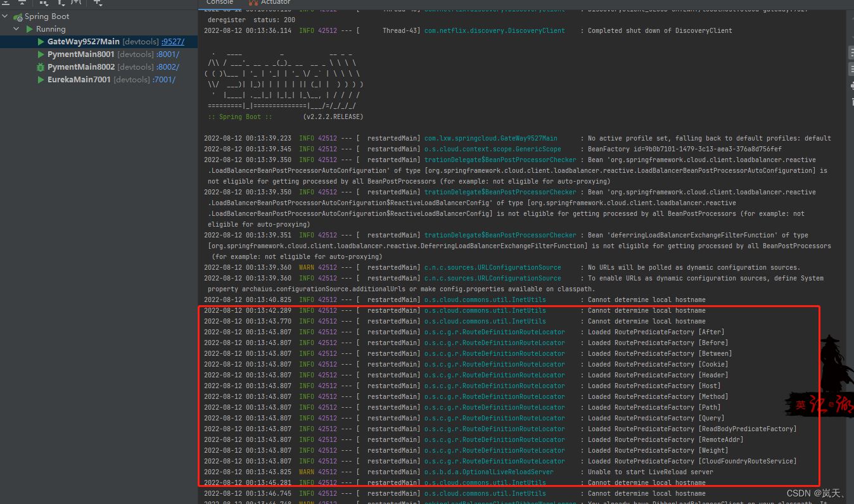This screenshot has height=504, width=854.
Task: Select GateWay9527Main run configuration
Action: click(84, 42)
